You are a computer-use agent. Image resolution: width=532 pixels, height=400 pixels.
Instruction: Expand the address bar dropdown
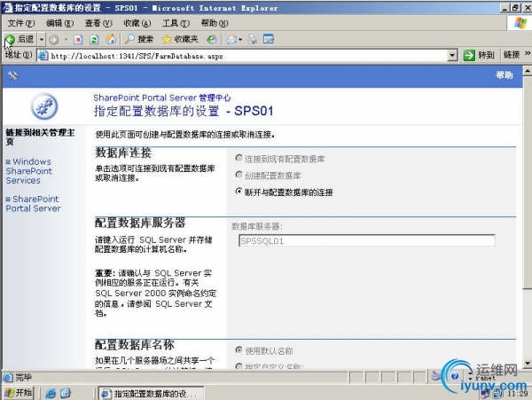tap(452, 56)
